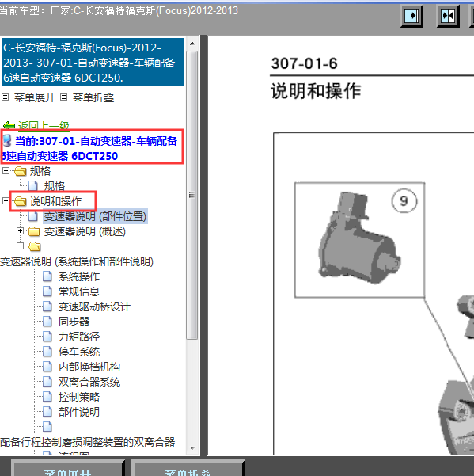This screenshot has height=476, width=474.
Task: Click the tree scrollbar up arrow
Action: pyautogui.click(x=192, y=44)
